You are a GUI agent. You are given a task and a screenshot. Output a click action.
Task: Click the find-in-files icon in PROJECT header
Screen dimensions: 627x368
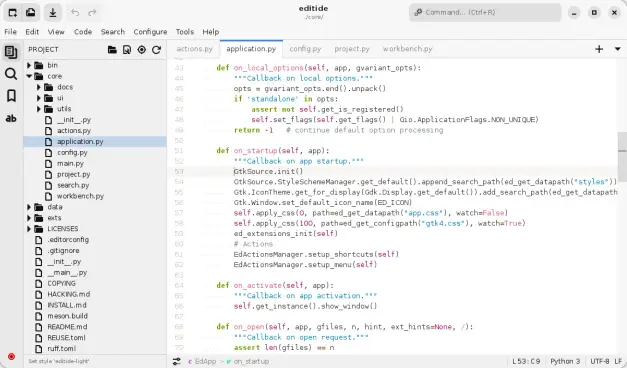click(127, 50)
